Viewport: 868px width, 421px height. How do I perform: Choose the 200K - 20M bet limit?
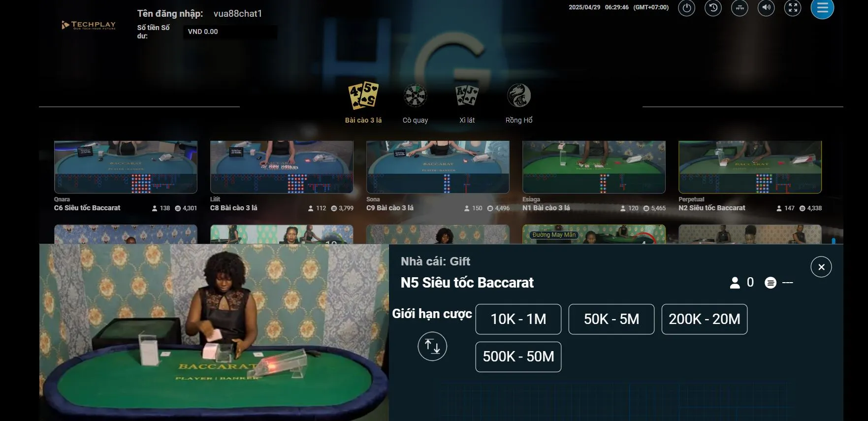click(705, 319)
